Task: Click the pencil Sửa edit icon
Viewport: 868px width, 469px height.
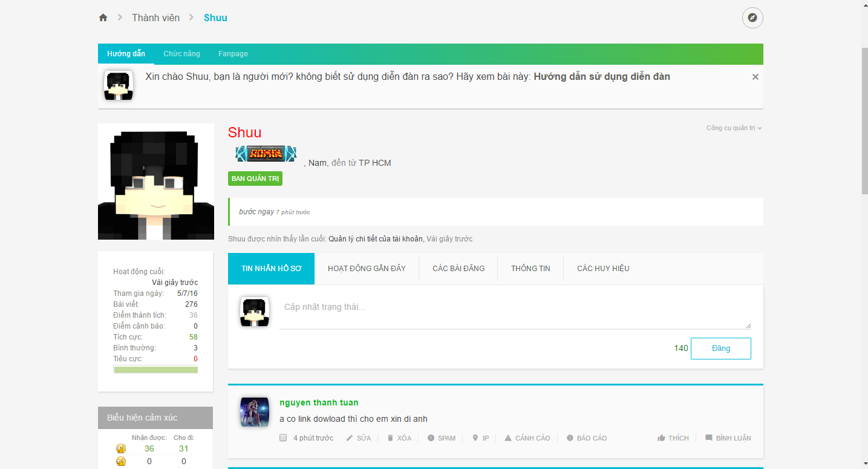Action: click(x=350, y=438)
